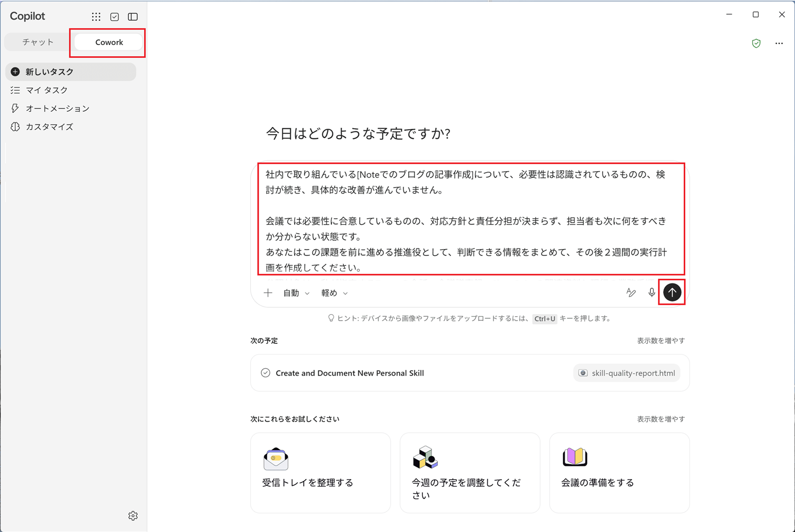Image resolution: width=795 pixels, height=532 pixels.
Task: Switch to the チャット tab
Action: [38, 42]
